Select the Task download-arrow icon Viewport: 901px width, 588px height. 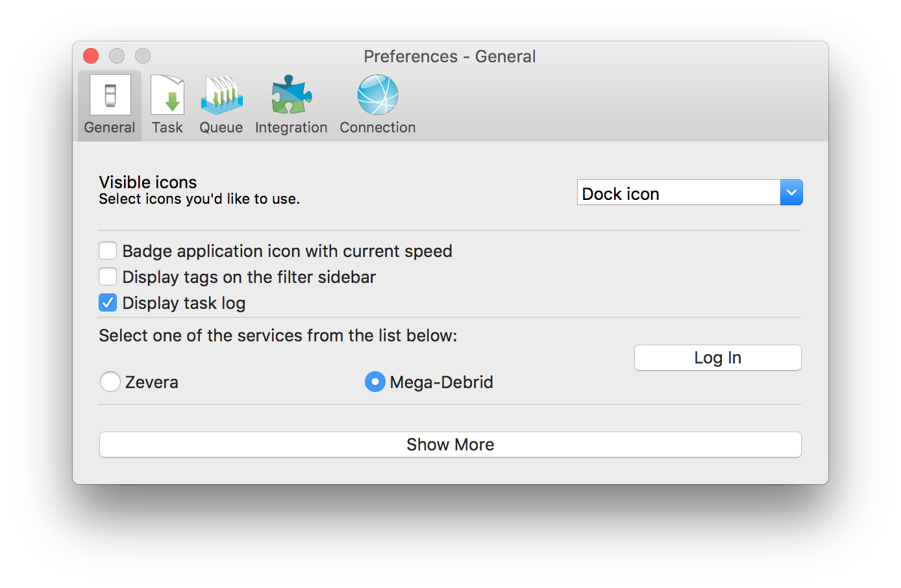(167, 94)
